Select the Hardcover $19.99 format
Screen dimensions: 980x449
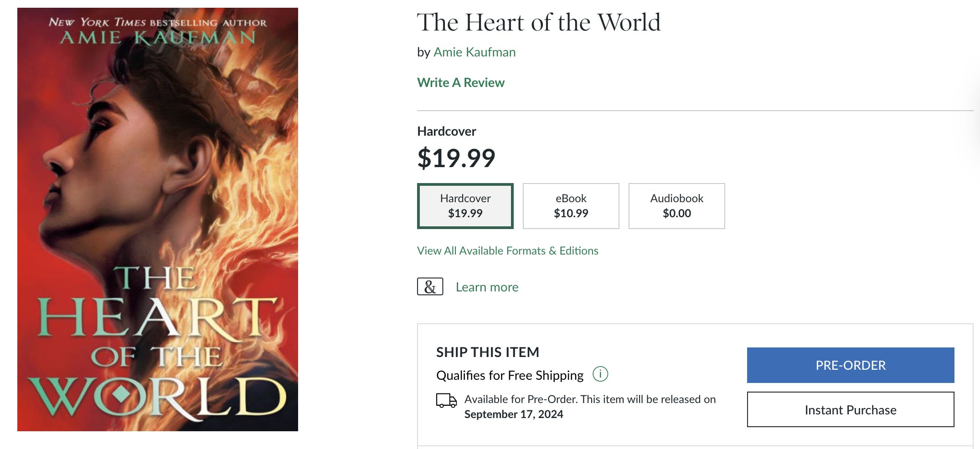pyautogui.click(x=465, y=206)
